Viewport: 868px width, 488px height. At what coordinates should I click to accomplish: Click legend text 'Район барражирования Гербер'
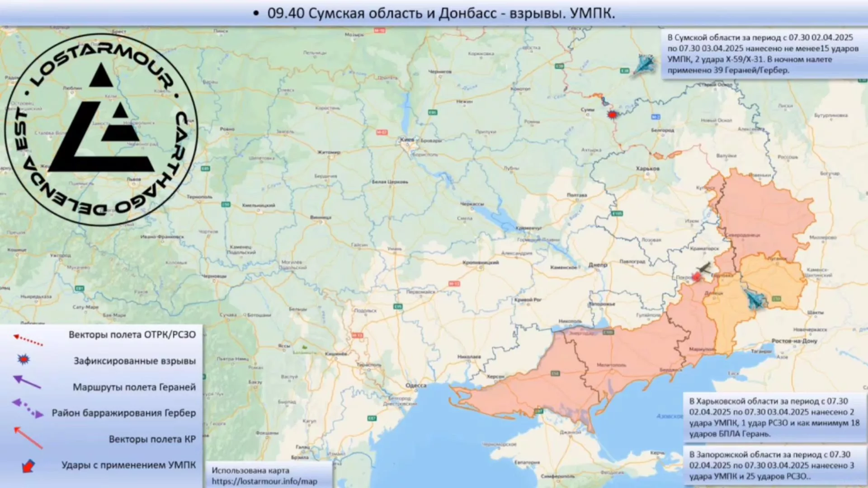(x=124, y=413)
